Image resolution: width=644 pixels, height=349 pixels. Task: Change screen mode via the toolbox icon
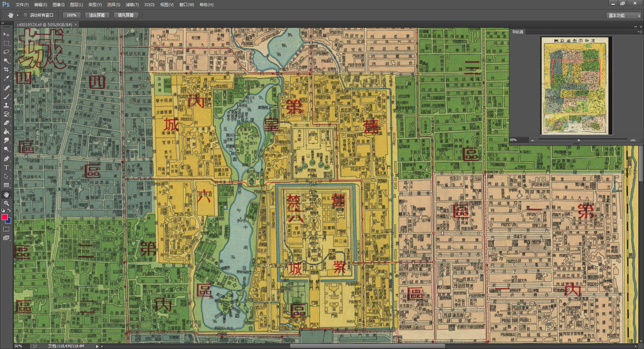tap(6, 238)
